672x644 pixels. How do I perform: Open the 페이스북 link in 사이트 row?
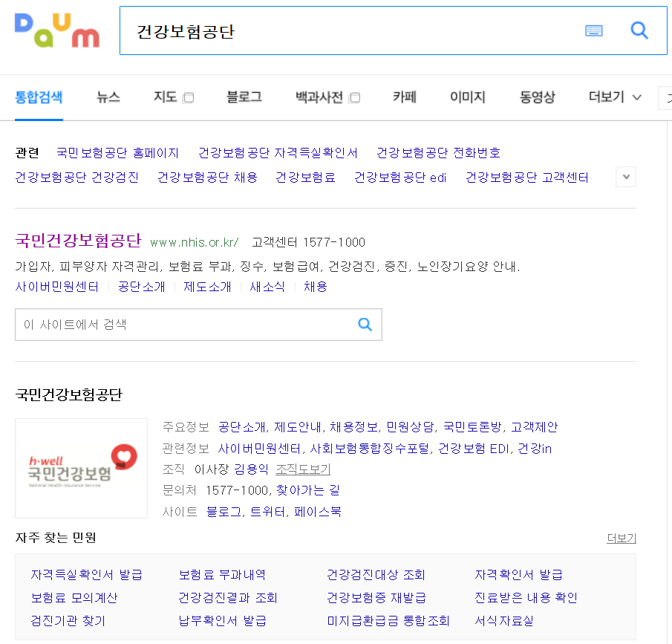318,512
